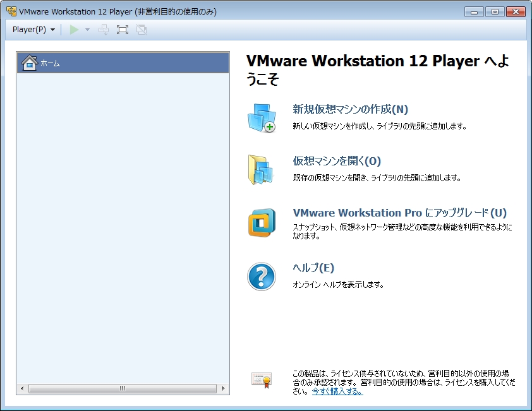Screen dimensions: 532x411
Task: Click 新規仮想マシンの作成(N) link
Action: pos(350,109)
